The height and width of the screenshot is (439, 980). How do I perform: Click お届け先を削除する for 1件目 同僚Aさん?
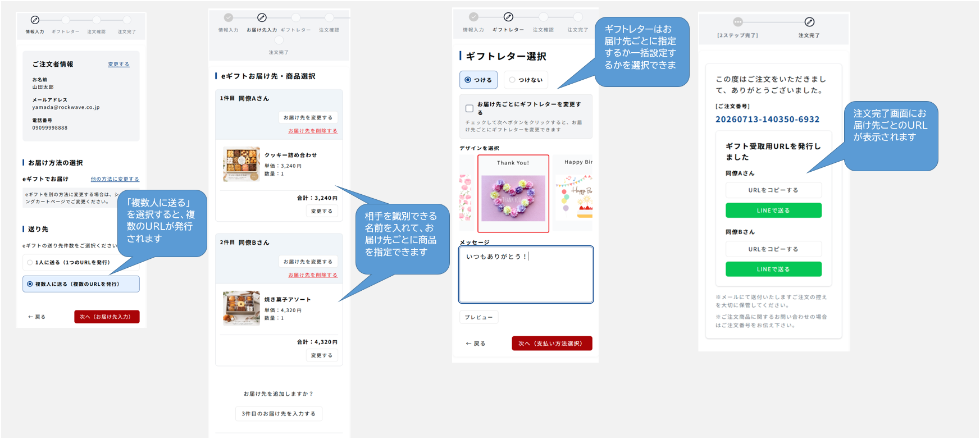[x=313, y=131]
